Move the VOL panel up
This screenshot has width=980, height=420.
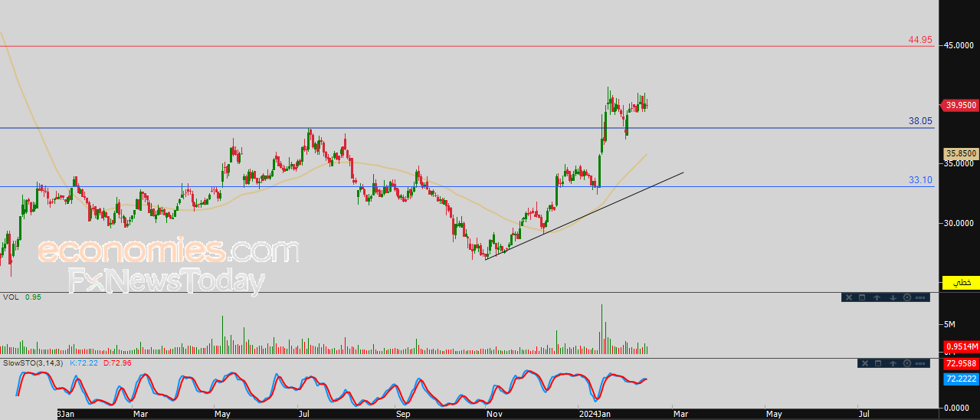[877, 297]
